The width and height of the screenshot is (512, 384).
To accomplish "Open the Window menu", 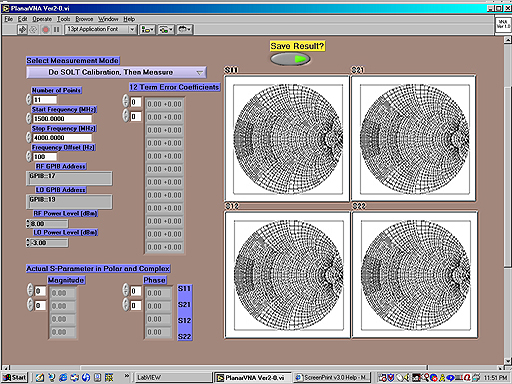I will pyautogui.click(x=108, y=19).
